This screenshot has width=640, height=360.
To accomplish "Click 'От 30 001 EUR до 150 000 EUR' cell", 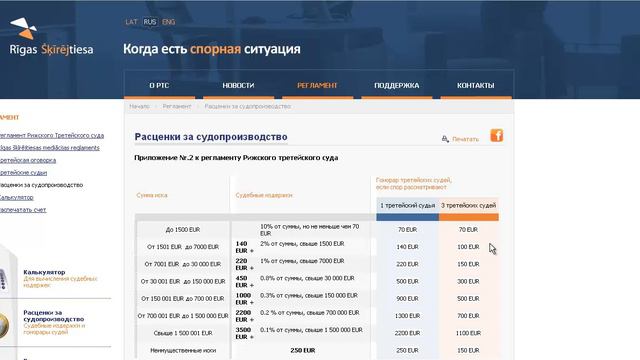I will pos(183,282).
